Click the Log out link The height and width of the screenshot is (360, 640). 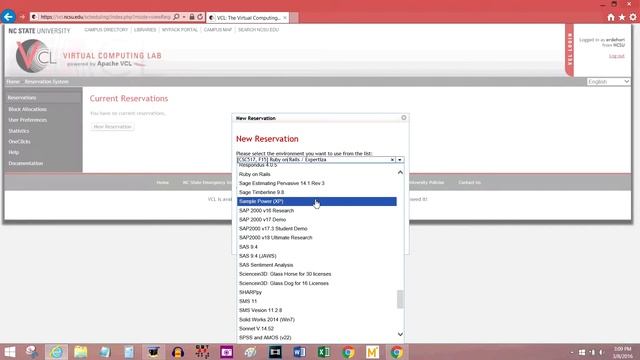tap(616, 56)
